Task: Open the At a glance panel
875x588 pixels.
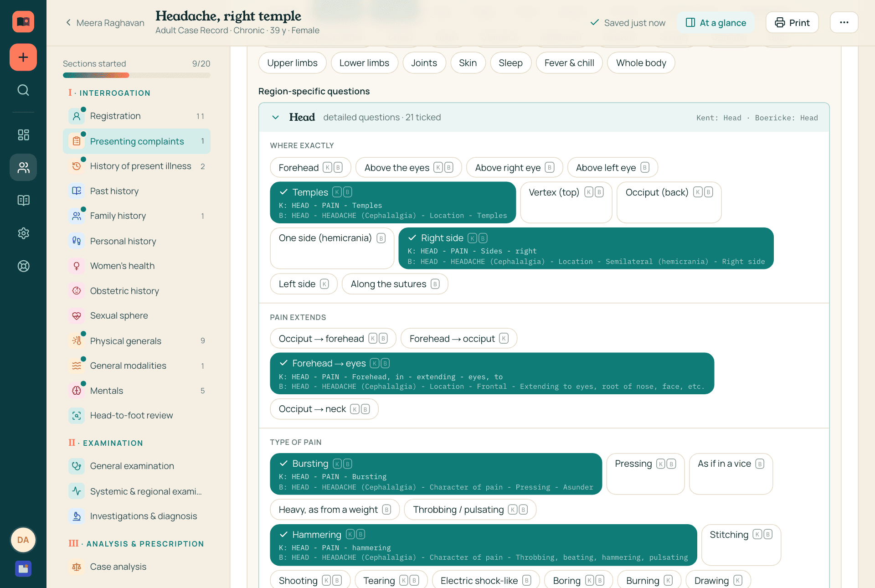Action: [x=715, y=22]
